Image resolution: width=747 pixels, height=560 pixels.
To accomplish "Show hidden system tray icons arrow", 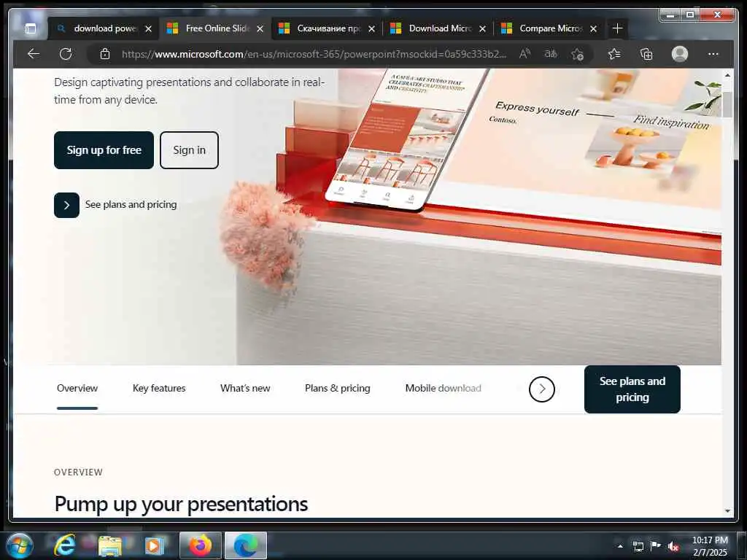I will pyautogui.click(x=620, y=546).
